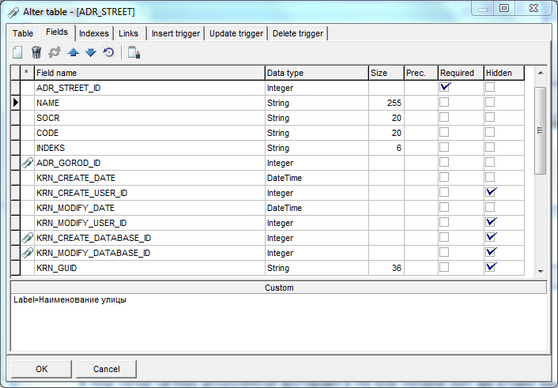Screen dimensions: 558x388
Task: Click the paperclip icon in title bar
Action: (x=14, y=12)
